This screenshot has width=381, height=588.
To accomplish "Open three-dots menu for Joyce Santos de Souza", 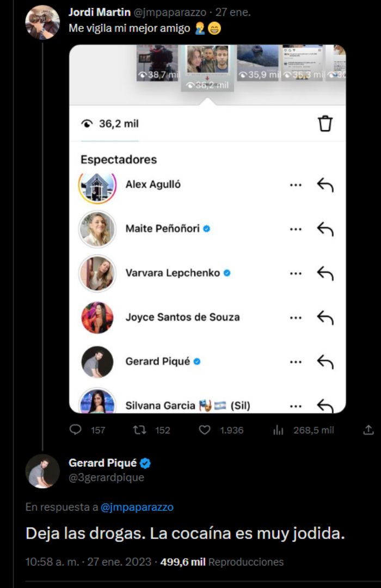I will (296, 317).
